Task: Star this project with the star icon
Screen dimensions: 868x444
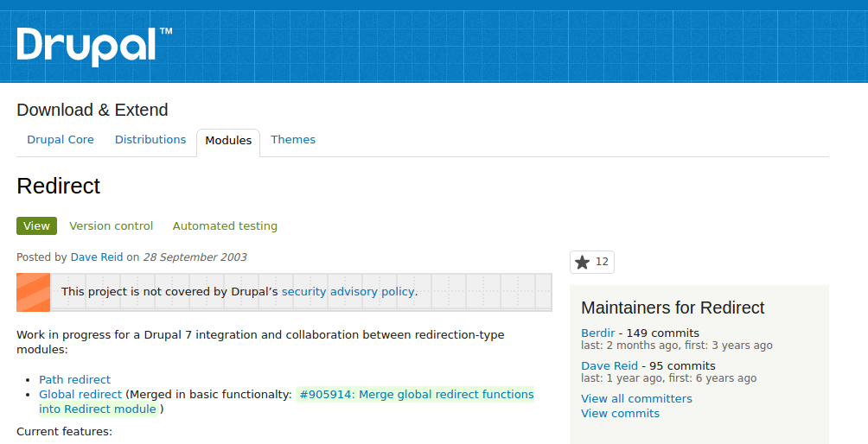Action: 583,262
